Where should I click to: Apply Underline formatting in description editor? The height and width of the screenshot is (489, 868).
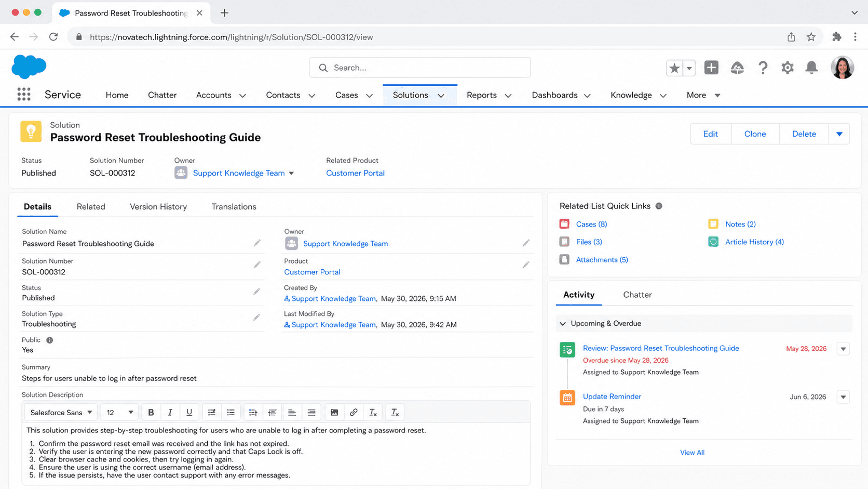(189, 412)
